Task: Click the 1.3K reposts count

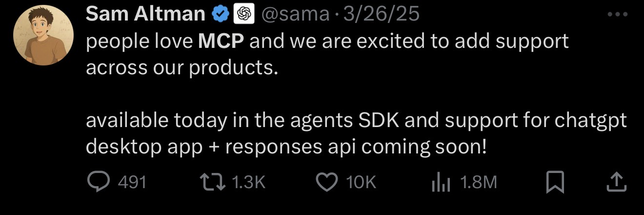Action: pos(248,183)
